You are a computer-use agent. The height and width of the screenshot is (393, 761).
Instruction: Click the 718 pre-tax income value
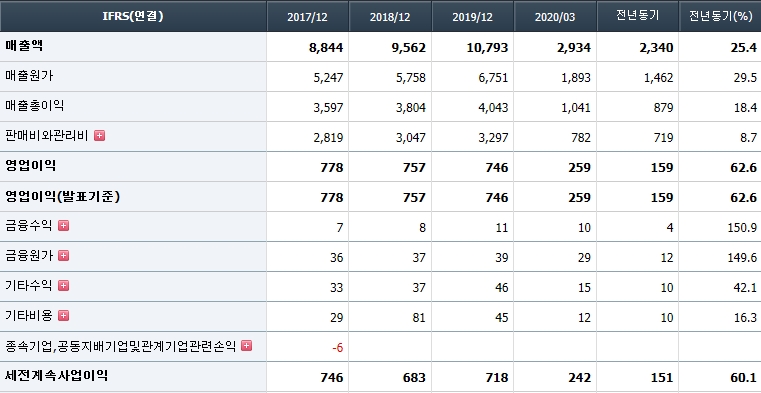pyautogui.click(x=496, y=377)
